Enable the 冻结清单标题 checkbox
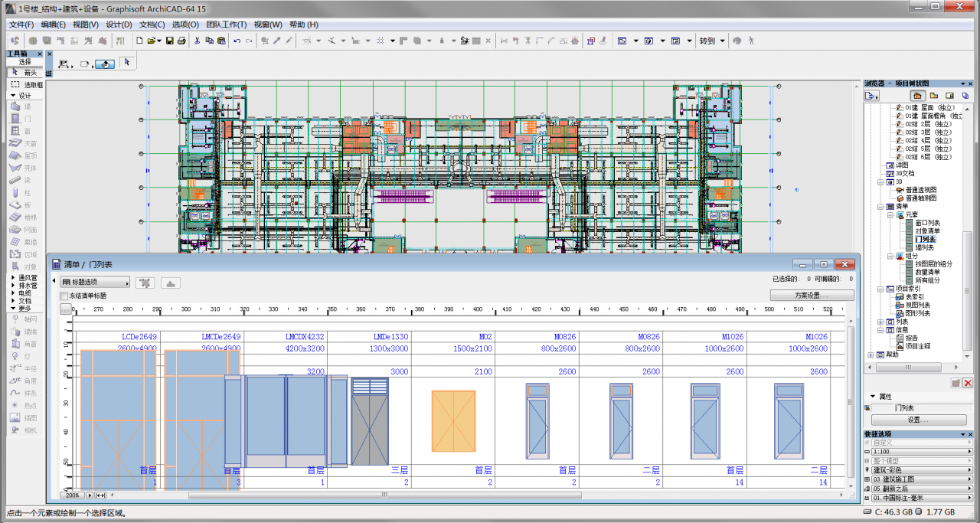This screenshot has height=523, width=980. [64, 296]
